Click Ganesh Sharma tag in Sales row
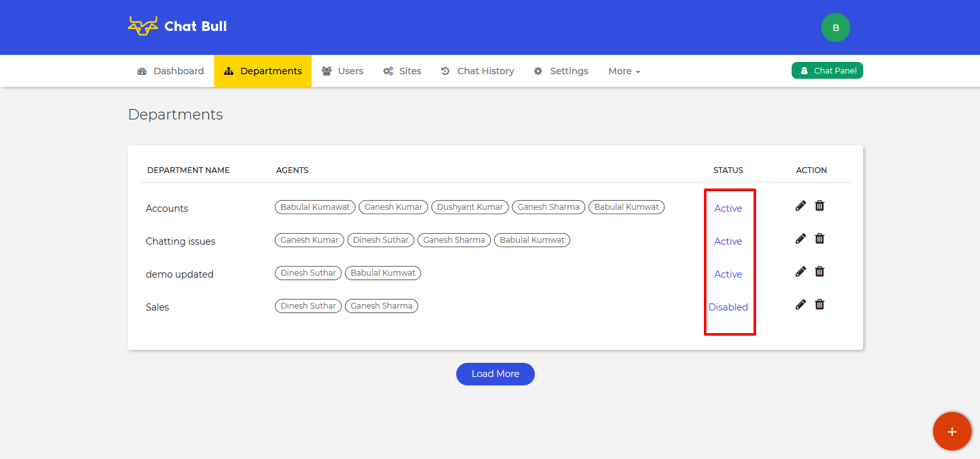This screenshot has height=459, width=980. click(x=381, y=306)
